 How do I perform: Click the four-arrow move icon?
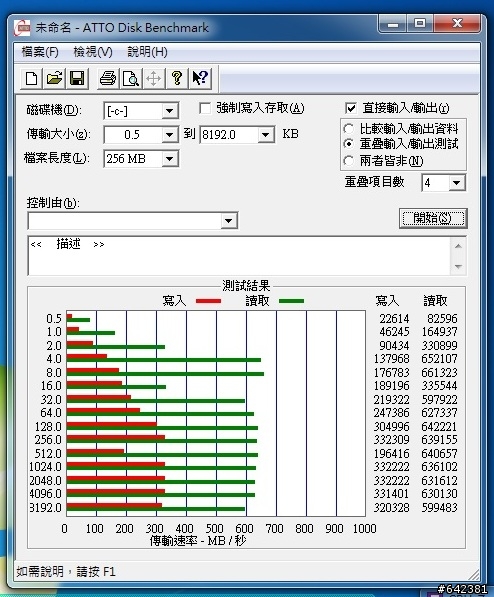click(x=153, y=79)
